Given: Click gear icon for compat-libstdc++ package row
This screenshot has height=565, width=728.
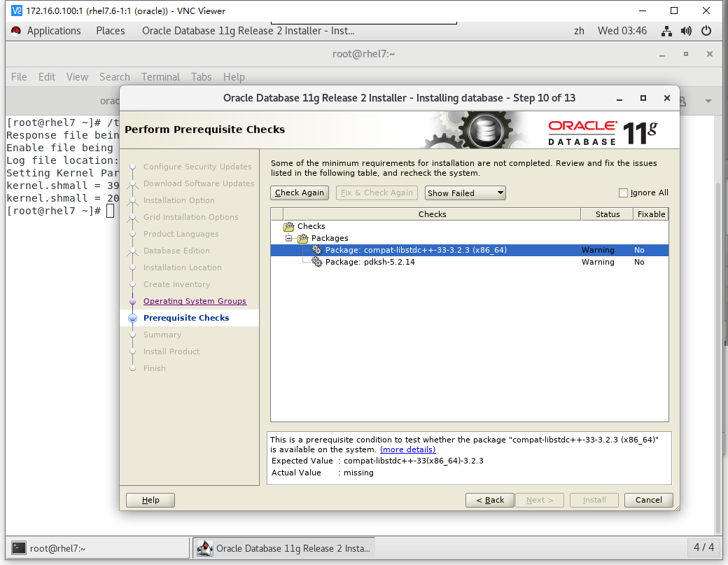Looking at the screenshot, I should [317, 250].
